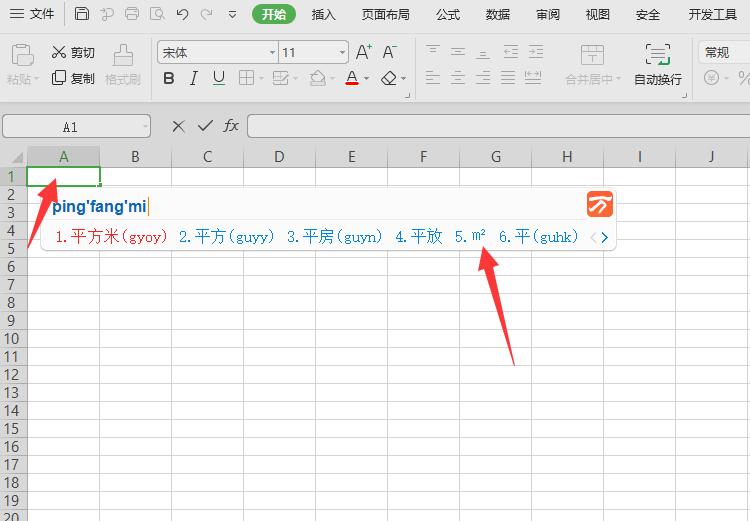Go to next IME candidate page arrow
This screenshot has height=521, width=750.
point(605,237)
